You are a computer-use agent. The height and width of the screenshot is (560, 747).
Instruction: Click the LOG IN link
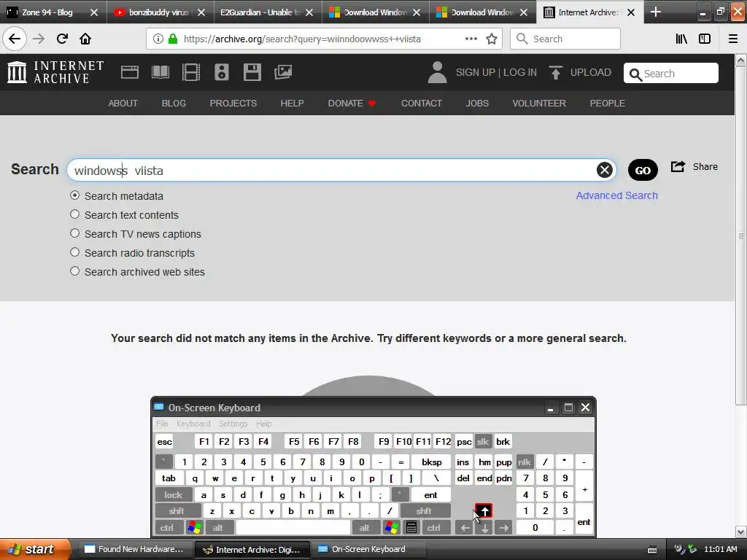point(519,72)
